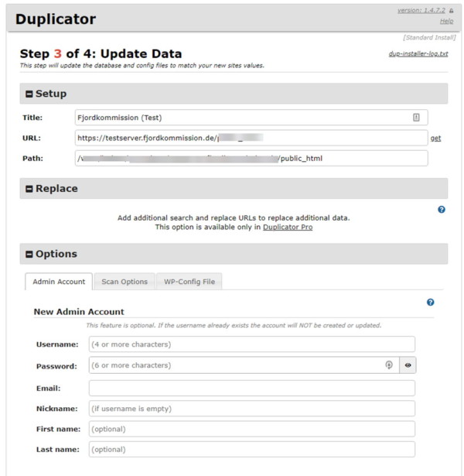Image resolution: width=464 pixels, height=476 pixels.
Task: Click into the Nickname field
Action: point(251,409)
